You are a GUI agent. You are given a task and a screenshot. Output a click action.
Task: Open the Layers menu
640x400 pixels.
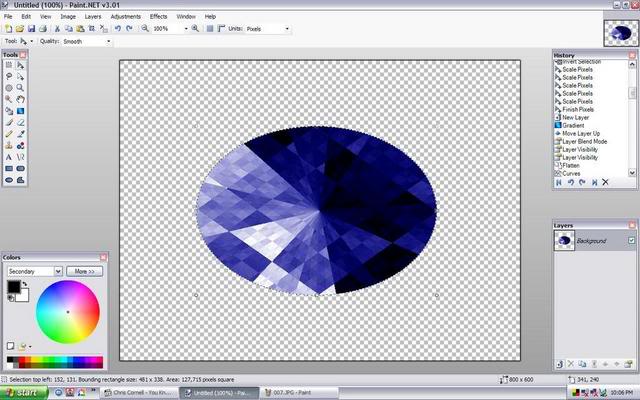[x=93, y=17]
